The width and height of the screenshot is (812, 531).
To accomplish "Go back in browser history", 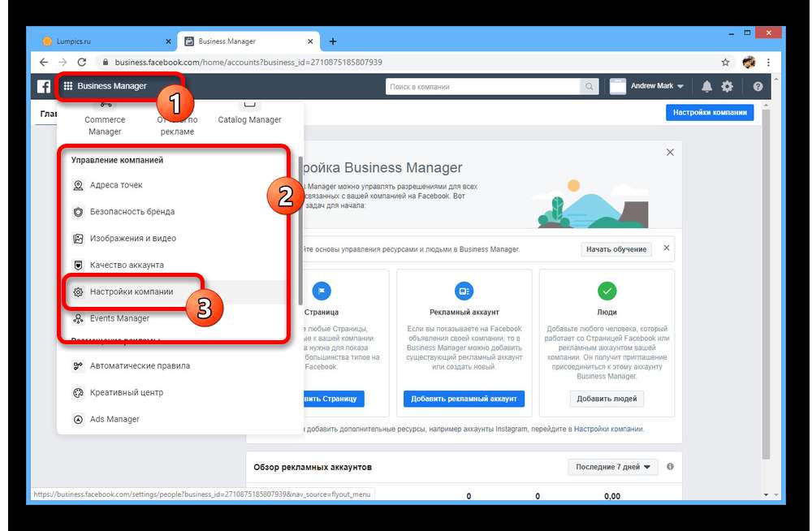I will 44,63.
